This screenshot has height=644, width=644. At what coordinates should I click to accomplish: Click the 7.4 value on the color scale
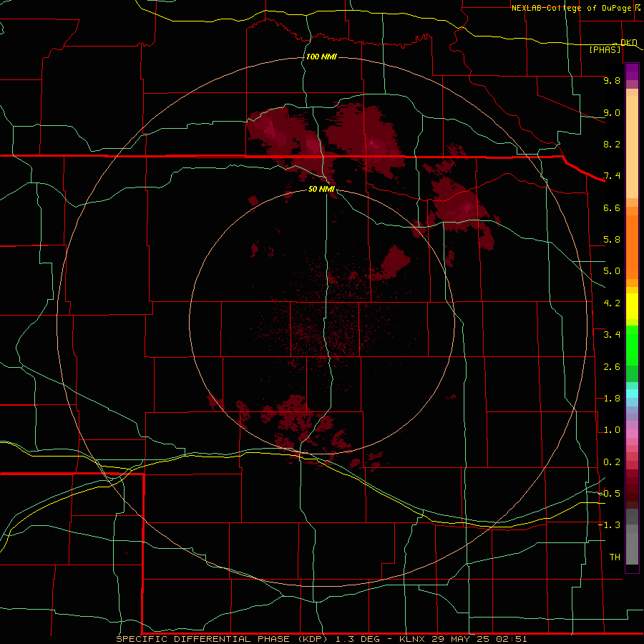click(x=612, y=176)
